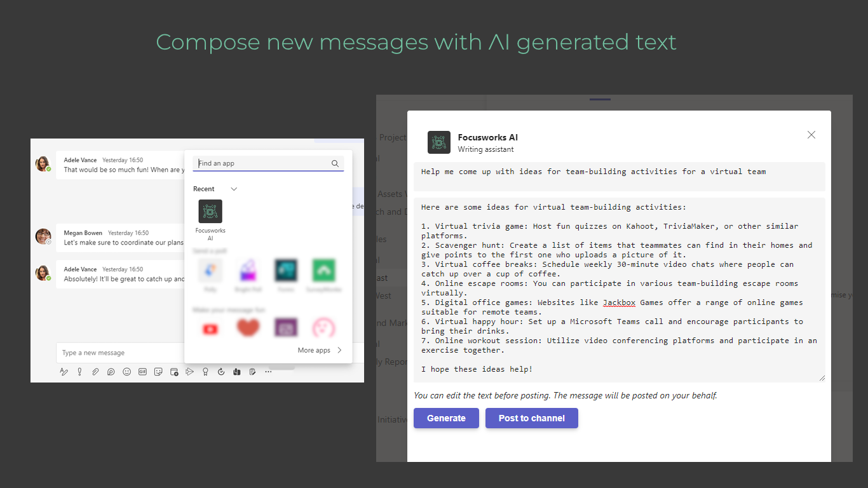Click '1. Virtual trivia game' line
The width and height of the screenshot is (868, 488).
(610, 226)
